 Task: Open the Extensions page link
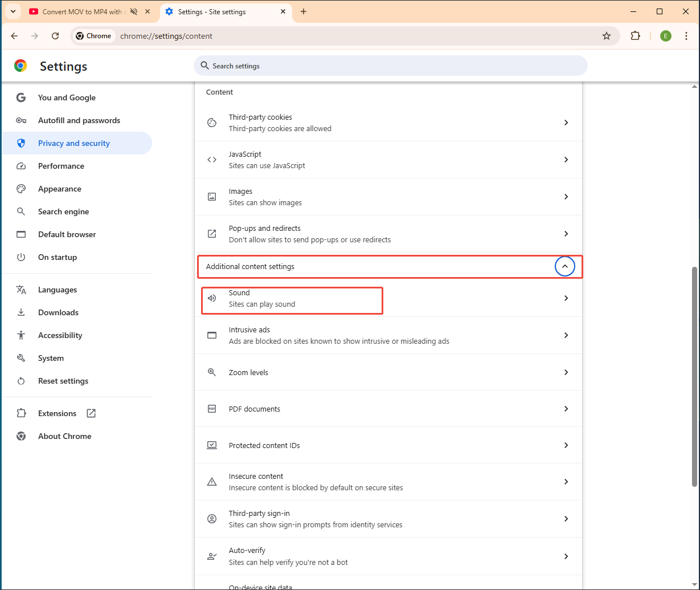57,413
